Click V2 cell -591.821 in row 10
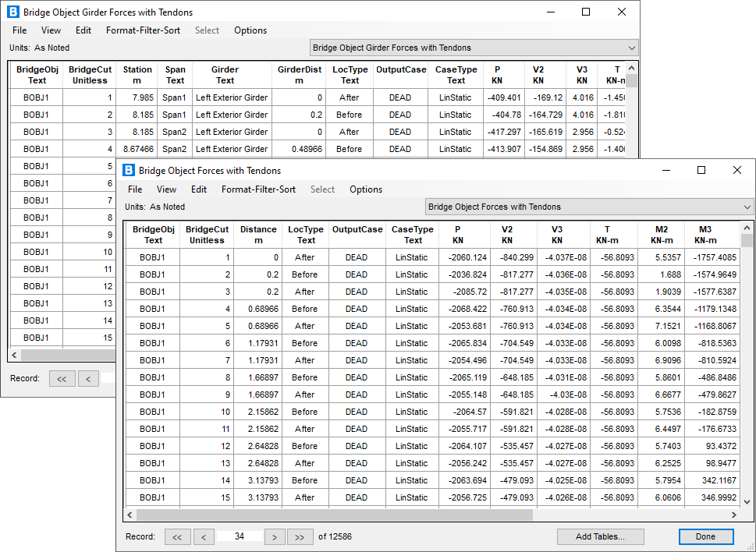Image resolution: width=756 pixels, height=552 pixels. click(513, 412)
